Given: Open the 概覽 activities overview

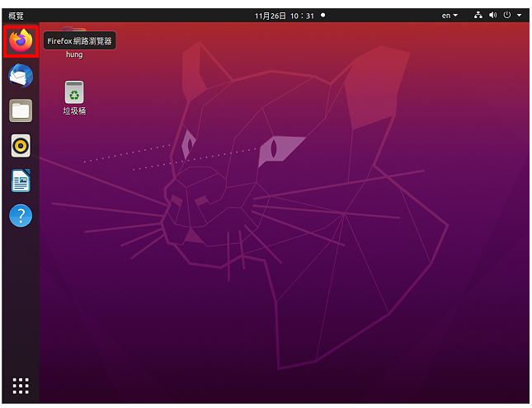Looking at the screenshot, I should (16, 16).
